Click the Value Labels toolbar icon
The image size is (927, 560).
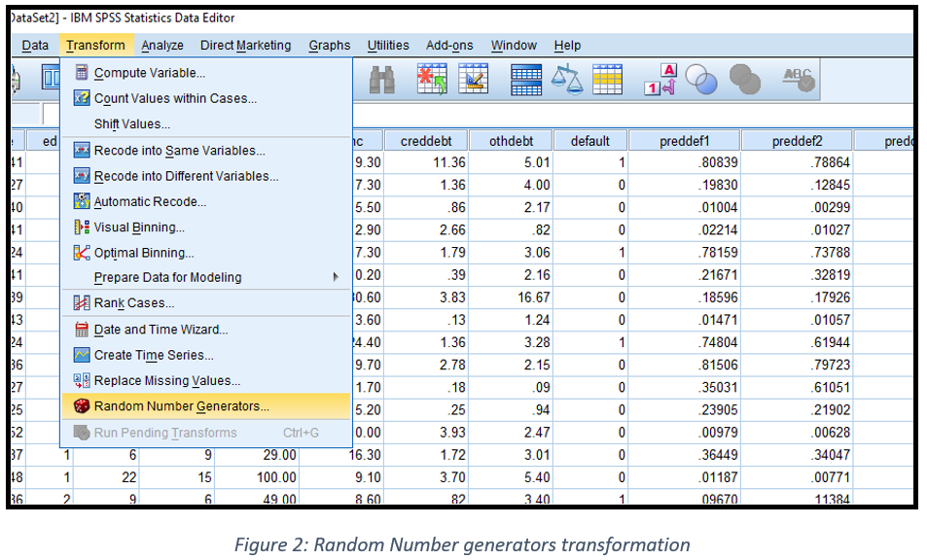pos(660,80)
